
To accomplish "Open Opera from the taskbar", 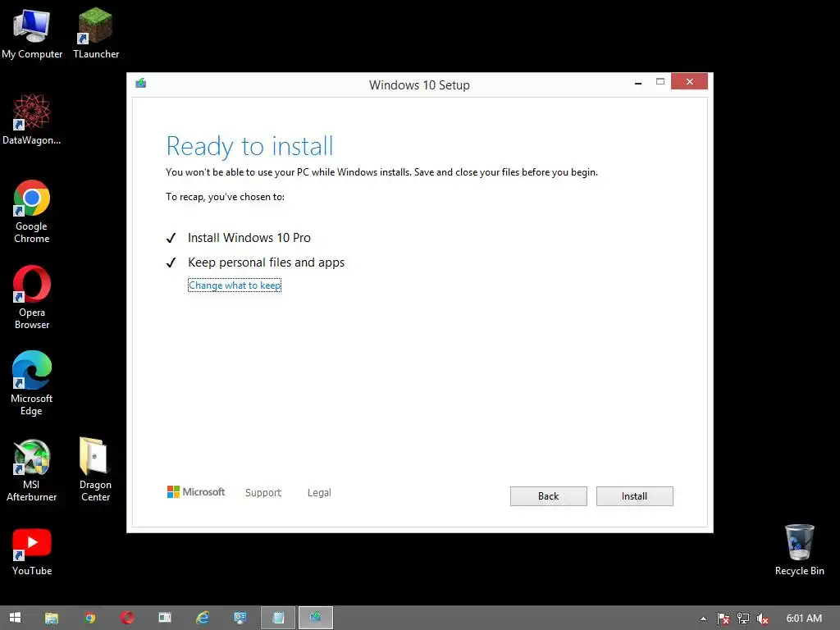I will click(x=127, y=618).
